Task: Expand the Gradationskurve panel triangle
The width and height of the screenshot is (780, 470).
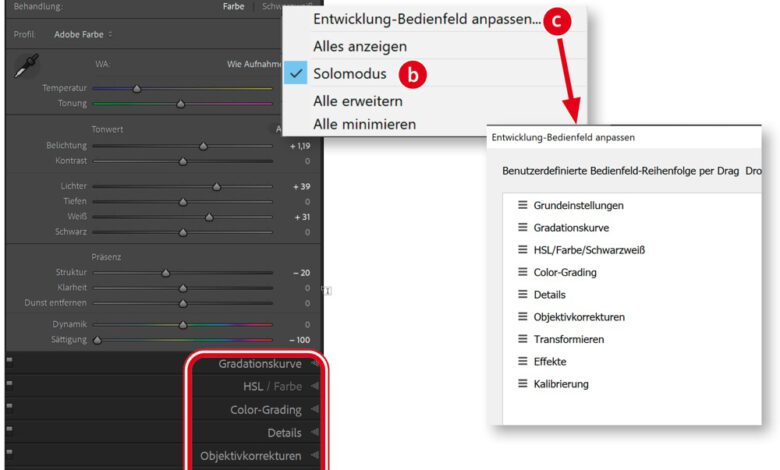Action: [x=314, y=364]
